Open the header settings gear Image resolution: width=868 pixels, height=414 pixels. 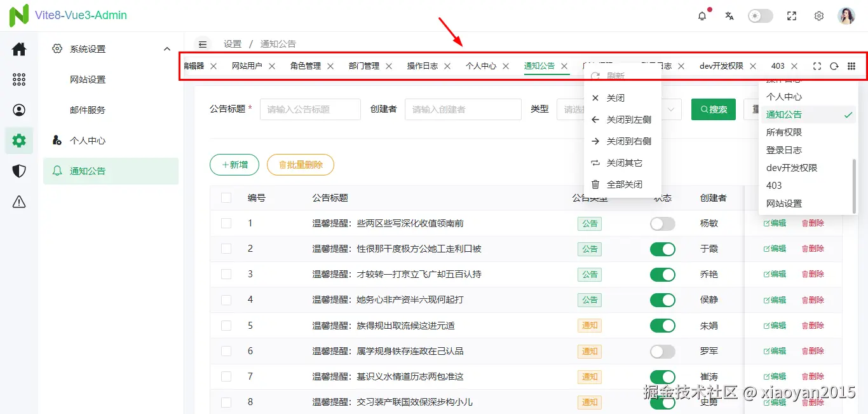(x=820, y=16)
